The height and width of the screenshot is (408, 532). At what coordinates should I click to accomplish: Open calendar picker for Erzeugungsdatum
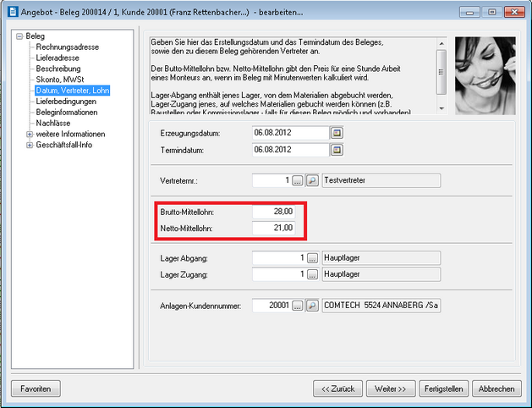coord(337,133)
